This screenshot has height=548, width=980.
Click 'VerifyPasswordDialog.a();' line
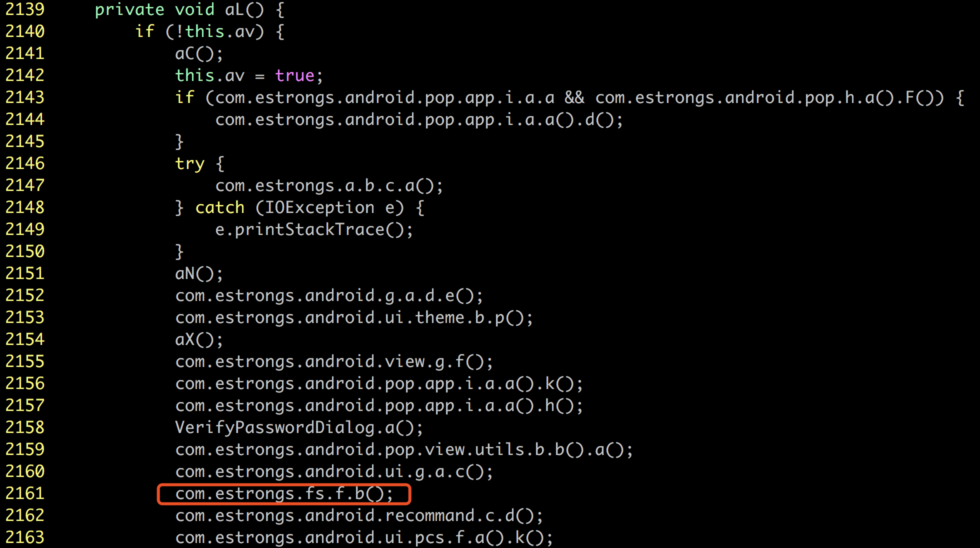click(x=299, y=428)
